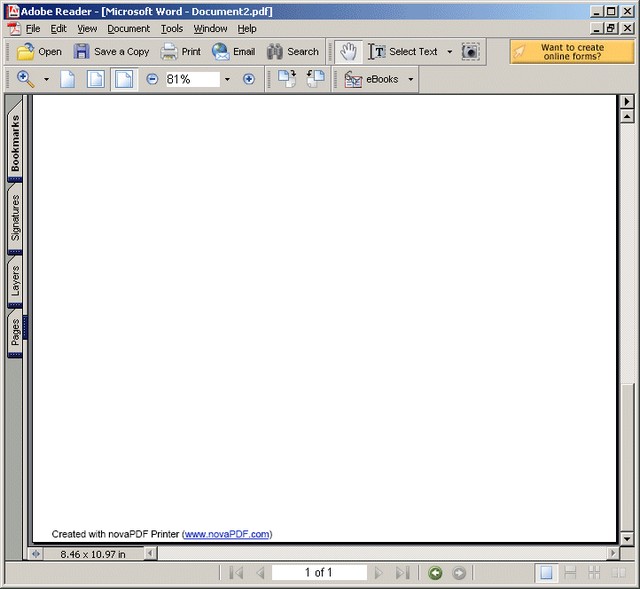
Task: Click the zoom out minus button
Action: pyautogui.click(x=152, y=79)
